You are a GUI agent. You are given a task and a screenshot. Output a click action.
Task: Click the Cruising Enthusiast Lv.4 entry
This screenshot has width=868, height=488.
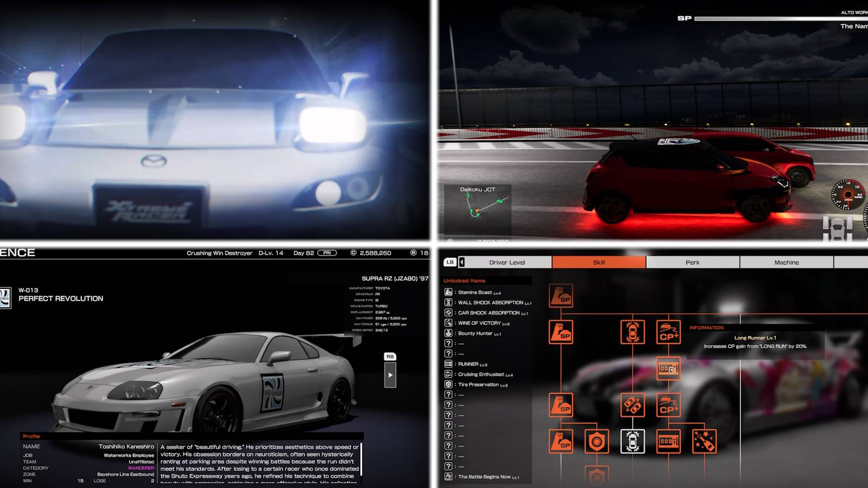[485, 374]
